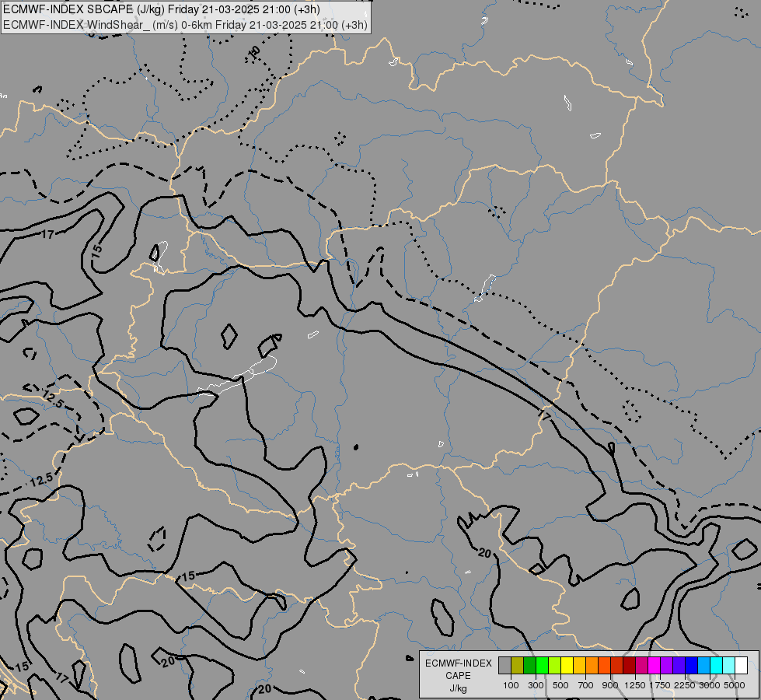Select the olive swatch in CAPE legend
This screenshot has height=700, width=761.
tap(518, 665)
